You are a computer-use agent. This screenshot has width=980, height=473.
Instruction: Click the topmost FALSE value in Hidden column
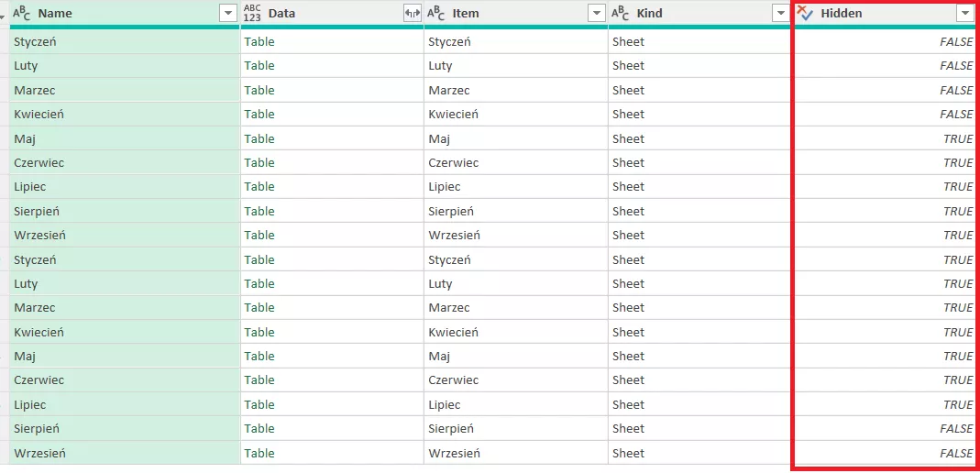point(955,41)
